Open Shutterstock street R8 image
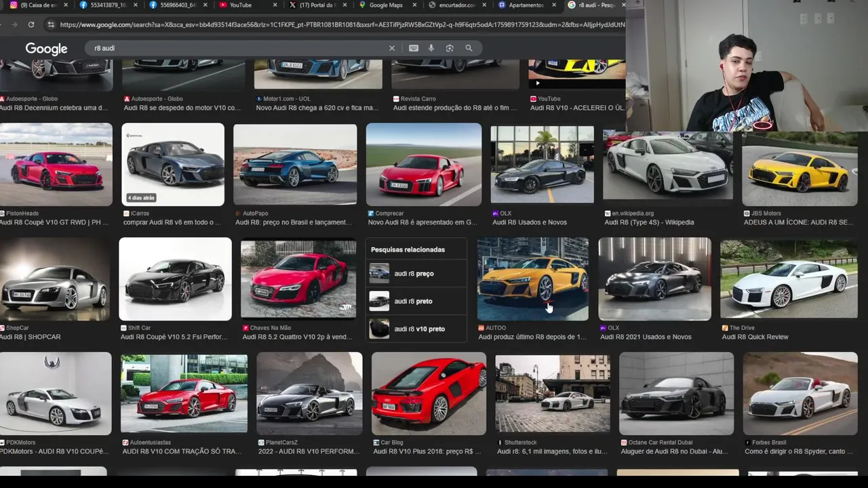This screenshot has width=868, height=488. pyautogui.click(x=553, y=394)
